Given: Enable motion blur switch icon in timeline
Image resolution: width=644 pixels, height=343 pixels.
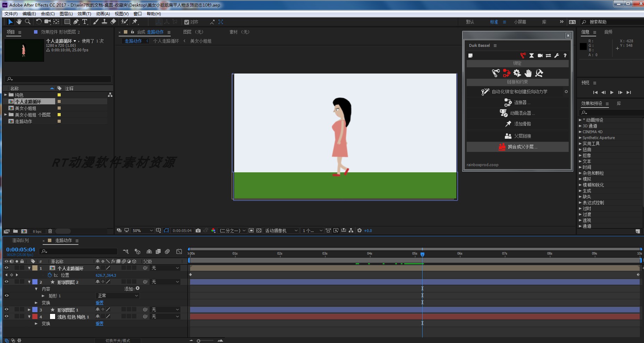Looking at the screenshot, I should pos(167,251).
